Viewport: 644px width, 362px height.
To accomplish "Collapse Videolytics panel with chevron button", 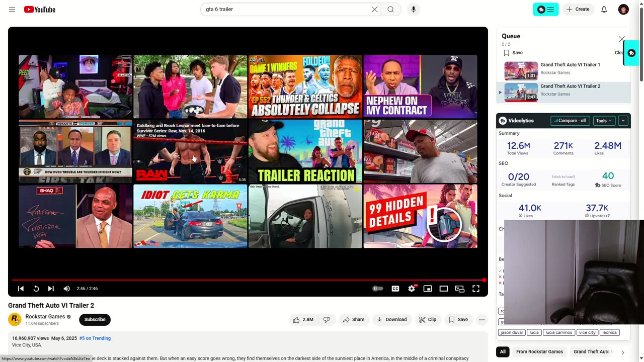I will pyautogui.click(x=623, y=121).
